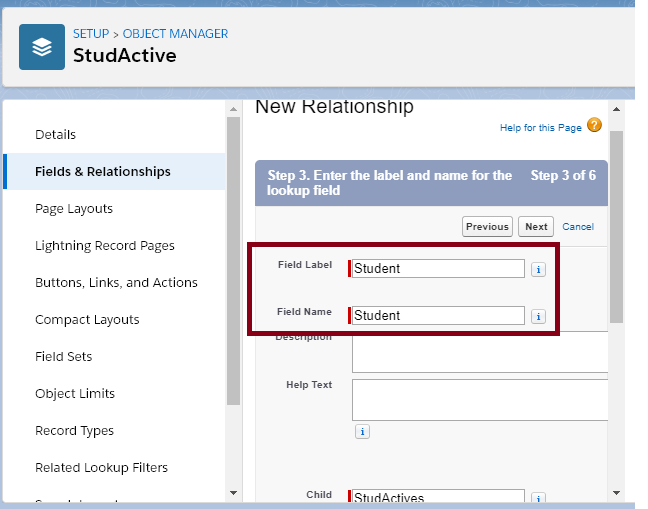The height and width of the screenshot is (509, 648).
Task: Focus the Field Name input
Action: pos(438,316)
